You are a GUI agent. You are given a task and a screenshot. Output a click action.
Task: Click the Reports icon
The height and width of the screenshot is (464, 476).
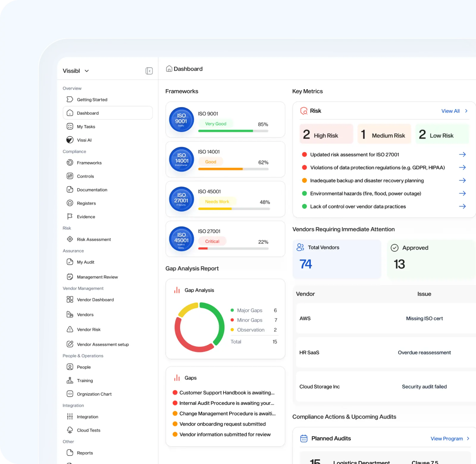[70, 453]
